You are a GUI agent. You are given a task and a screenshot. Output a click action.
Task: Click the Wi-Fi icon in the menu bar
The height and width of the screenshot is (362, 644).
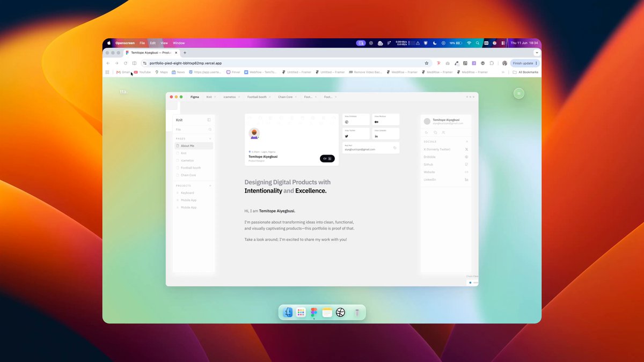tap(469, 43)
